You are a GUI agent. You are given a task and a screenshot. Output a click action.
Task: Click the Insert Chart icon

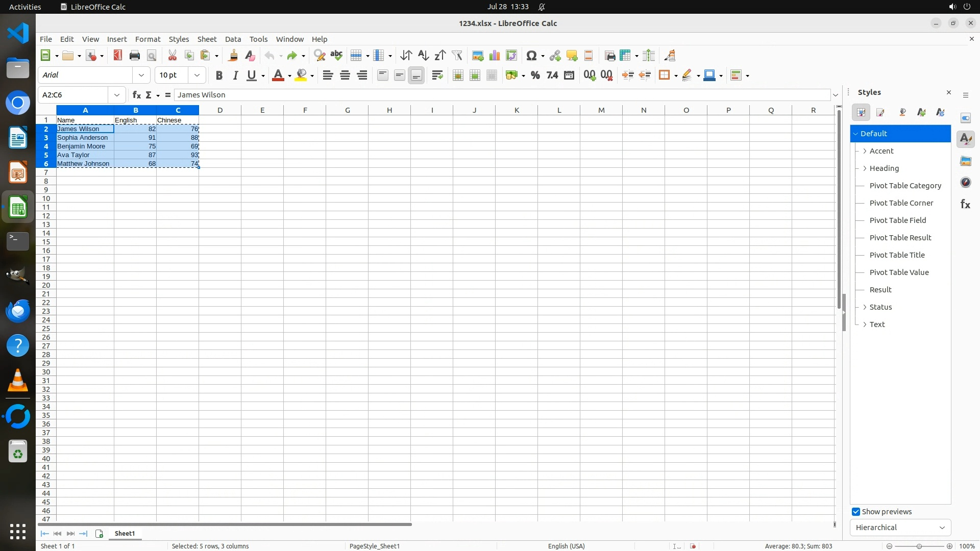(494, 56)
